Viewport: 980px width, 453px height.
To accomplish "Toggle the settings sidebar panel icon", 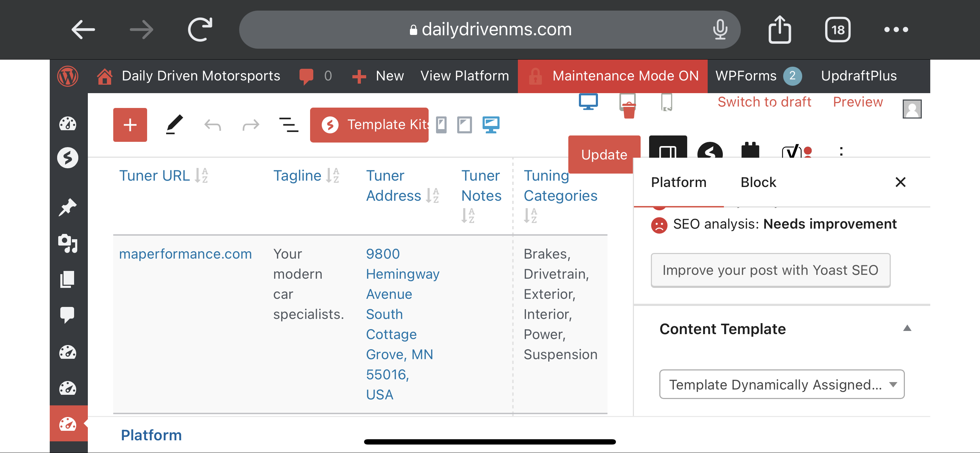I will (668, 147).
